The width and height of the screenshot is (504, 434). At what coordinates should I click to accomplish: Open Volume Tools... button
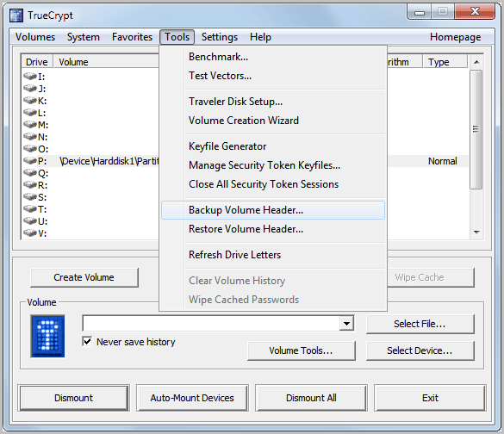pyautogui.click(x=302, y=350)
